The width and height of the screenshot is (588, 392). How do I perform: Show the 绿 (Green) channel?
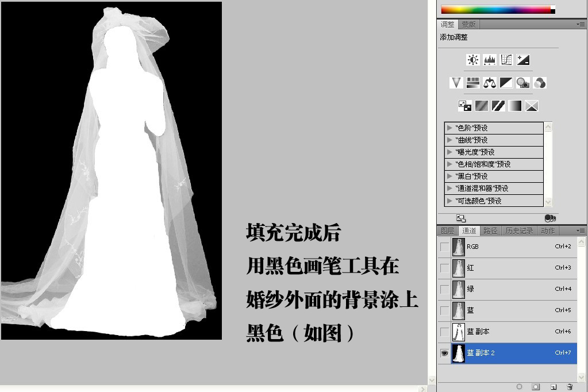[x=444, y=289]
